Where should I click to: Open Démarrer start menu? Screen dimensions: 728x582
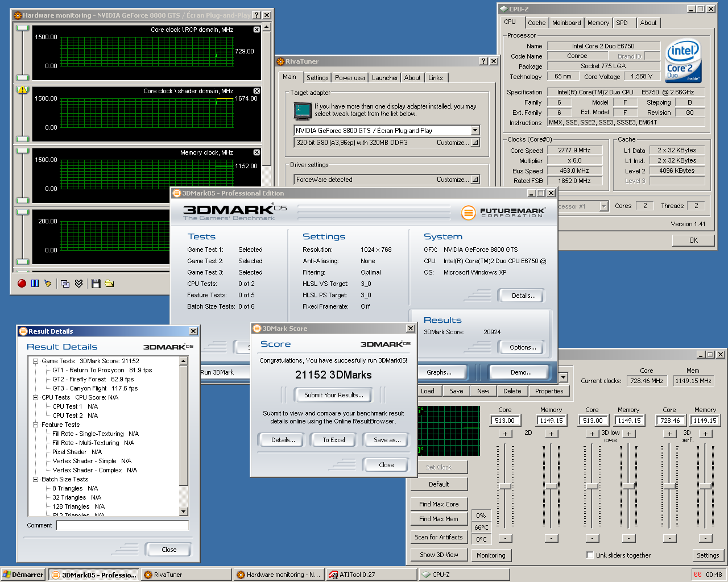23,575
